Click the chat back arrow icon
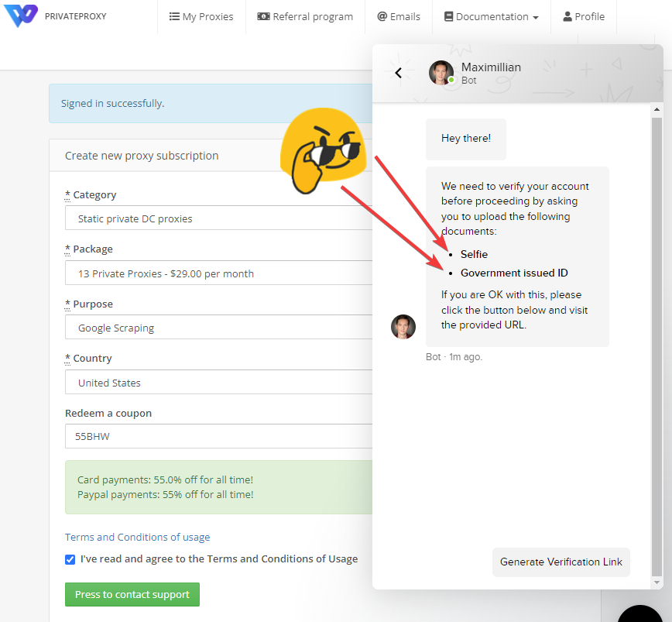 [x=398, y=73]
